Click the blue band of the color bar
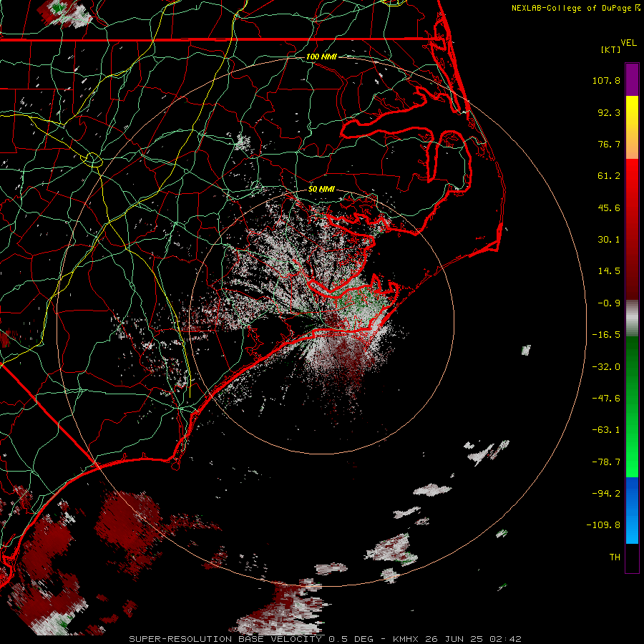The image size is (644, 644). coord(632,510)
